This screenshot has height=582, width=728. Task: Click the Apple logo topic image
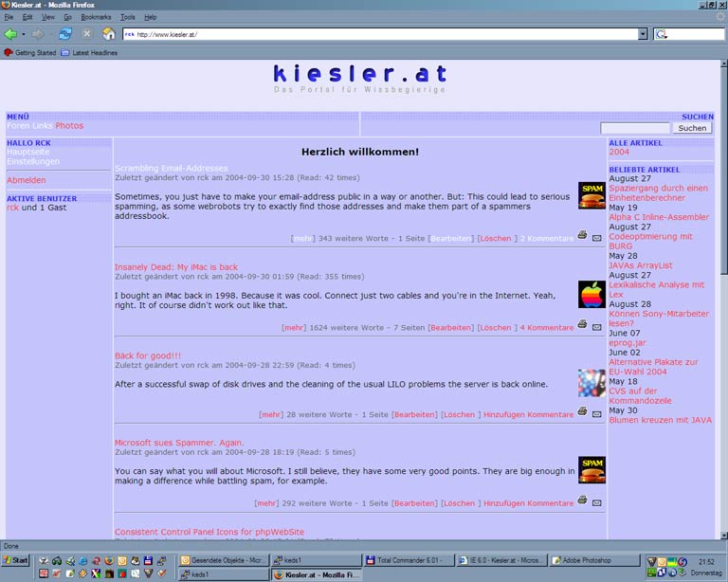click(591, 294)
